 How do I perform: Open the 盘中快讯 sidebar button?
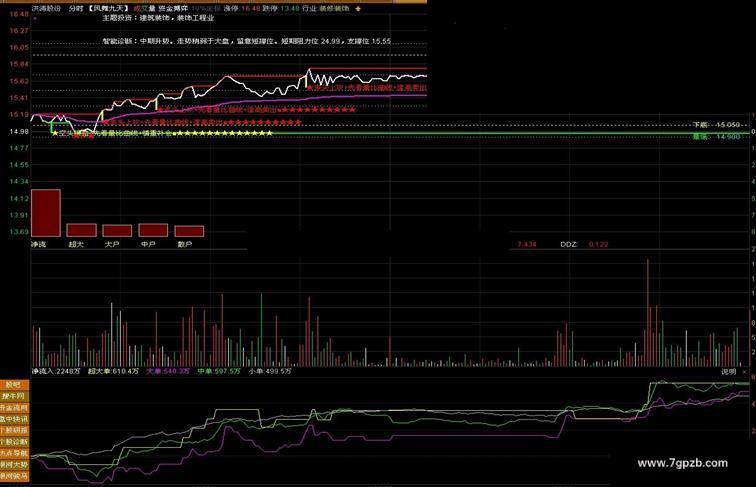click(x=14, y=419)
